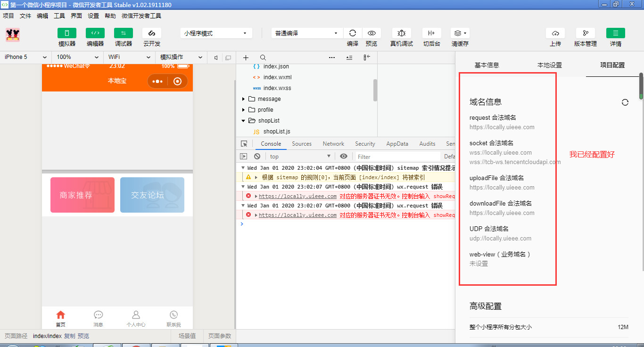Open the 普通编译 compile mode dropdown

(306, 33)
